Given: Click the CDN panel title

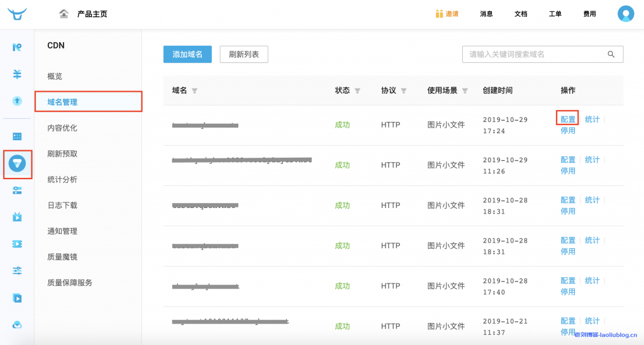Looking at the screenshot, I should pos(56,45).
